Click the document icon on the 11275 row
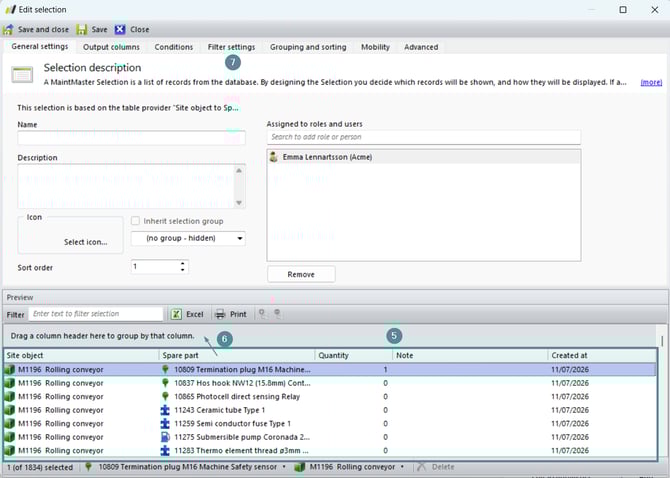 [165, 437]
